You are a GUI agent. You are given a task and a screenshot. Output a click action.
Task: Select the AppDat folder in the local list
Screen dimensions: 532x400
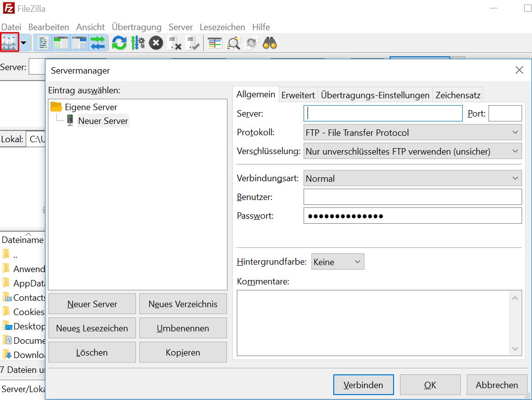click(23, 283)
